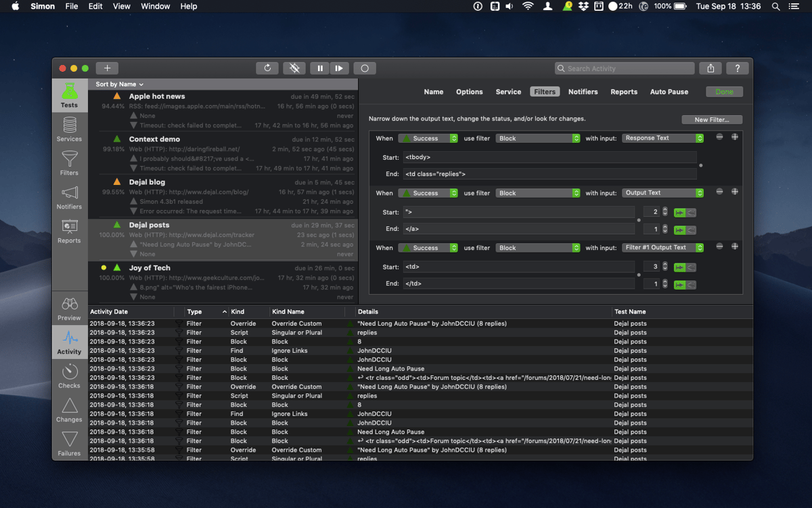The image size is (812, 508).
Task: Open the Filter #1 Output Text dropdown
Action: (662, 248)
